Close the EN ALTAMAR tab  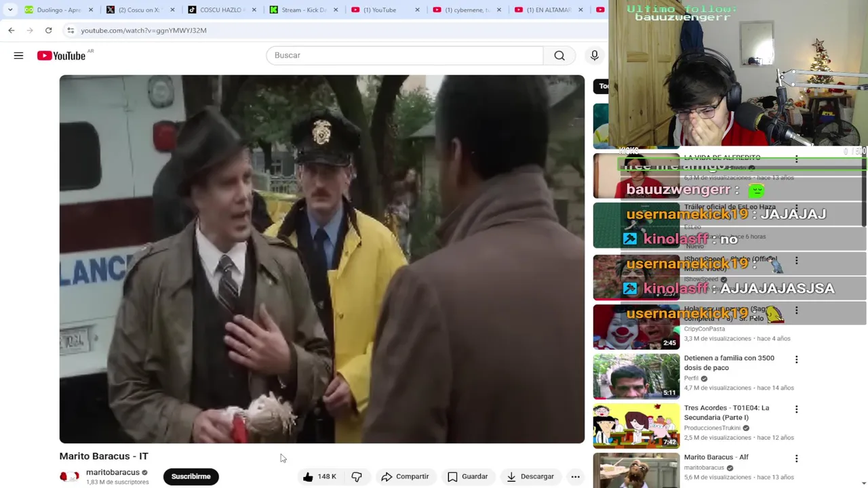pyautogui.click(x=580, y=10)
